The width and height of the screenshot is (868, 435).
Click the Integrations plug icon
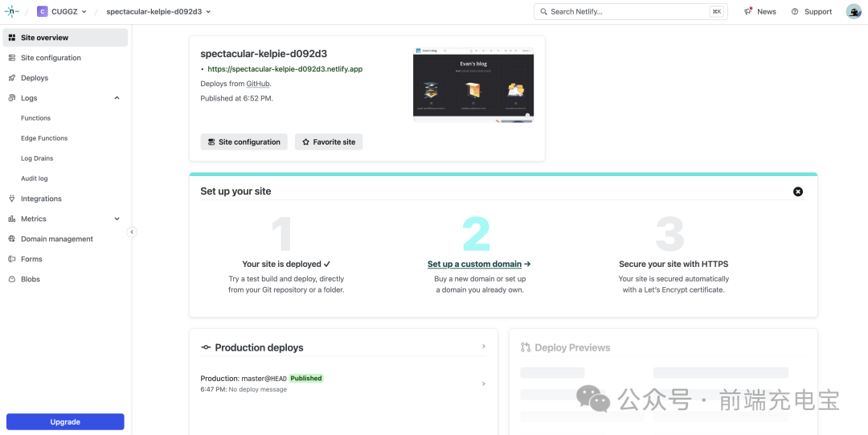11,199
